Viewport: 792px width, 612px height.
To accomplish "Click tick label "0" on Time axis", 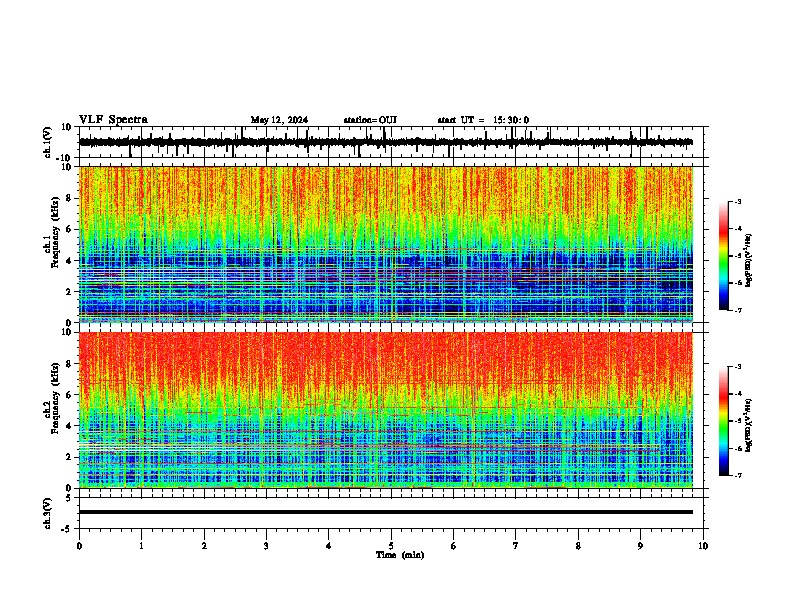I will pos(79,546).
